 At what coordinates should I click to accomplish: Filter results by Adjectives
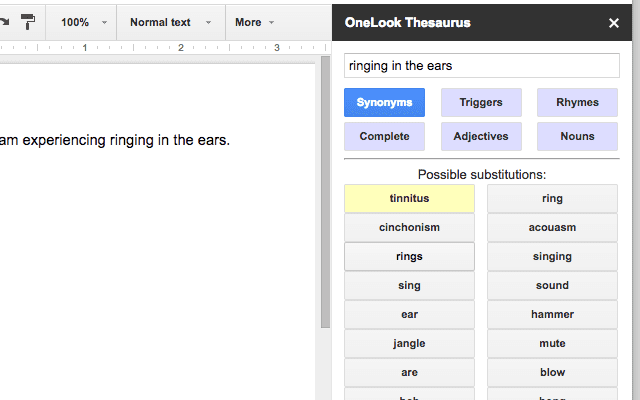click(480, 136)
